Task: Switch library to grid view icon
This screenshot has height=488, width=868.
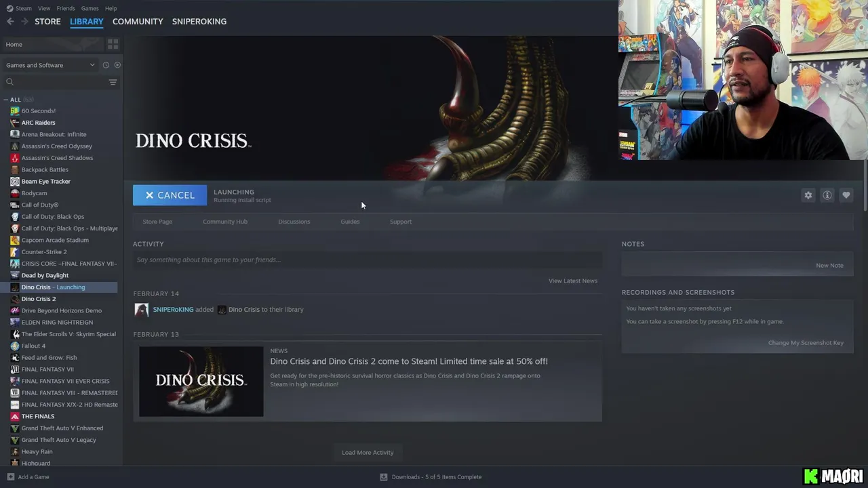Action: point(113,44)
